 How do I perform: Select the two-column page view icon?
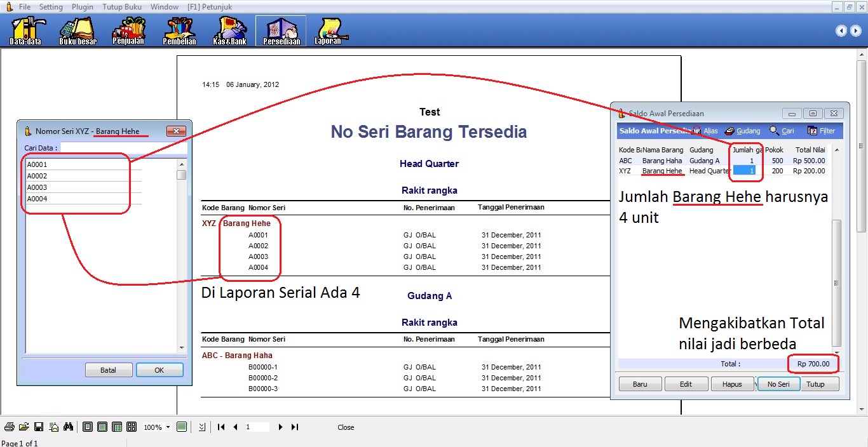(117, 427)
